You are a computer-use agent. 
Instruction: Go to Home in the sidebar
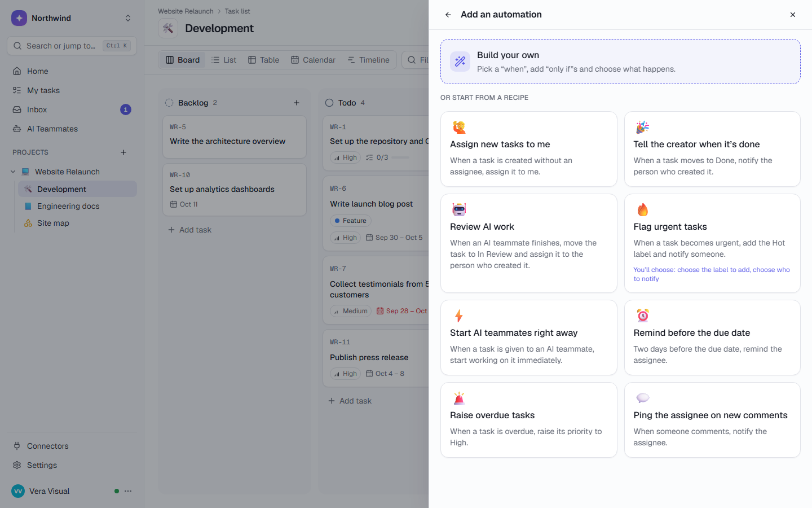(x=72, y=71)
